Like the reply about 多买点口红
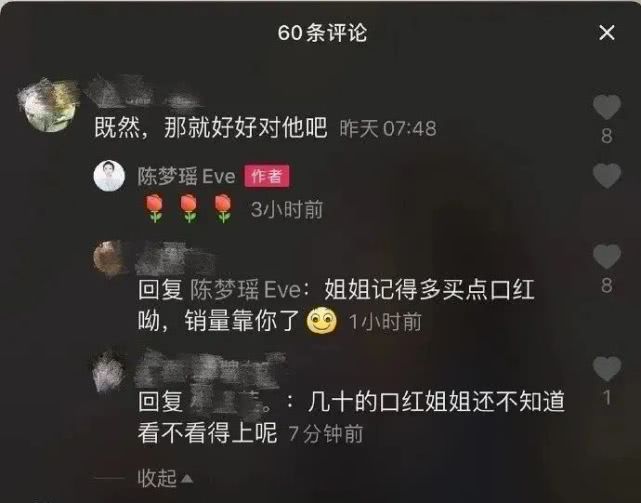The image size is (641, 503). click(x=607, y=257)
